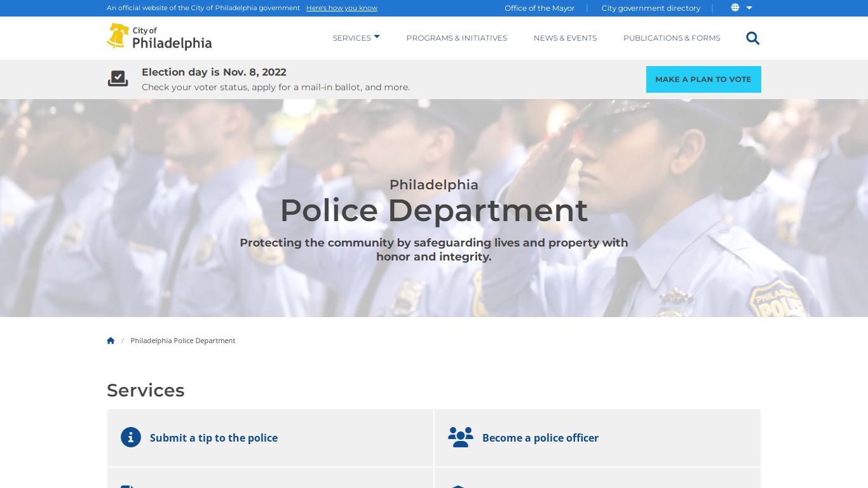
Task: Open 'Become a police officer' link
Action: [540, 438]
